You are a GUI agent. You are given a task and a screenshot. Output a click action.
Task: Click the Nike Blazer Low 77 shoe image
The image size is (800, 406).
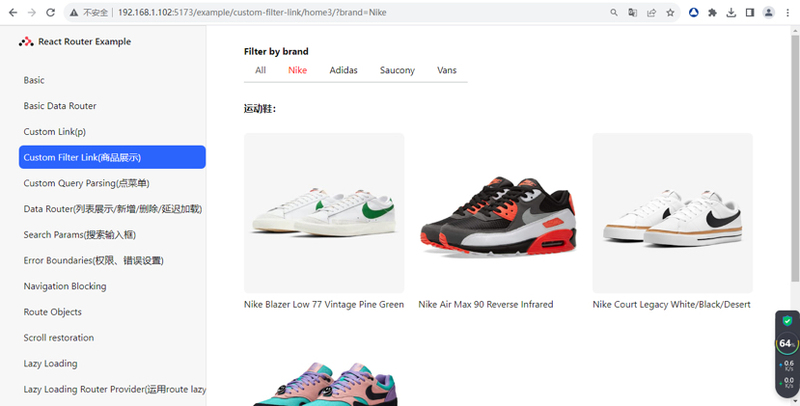324,213
